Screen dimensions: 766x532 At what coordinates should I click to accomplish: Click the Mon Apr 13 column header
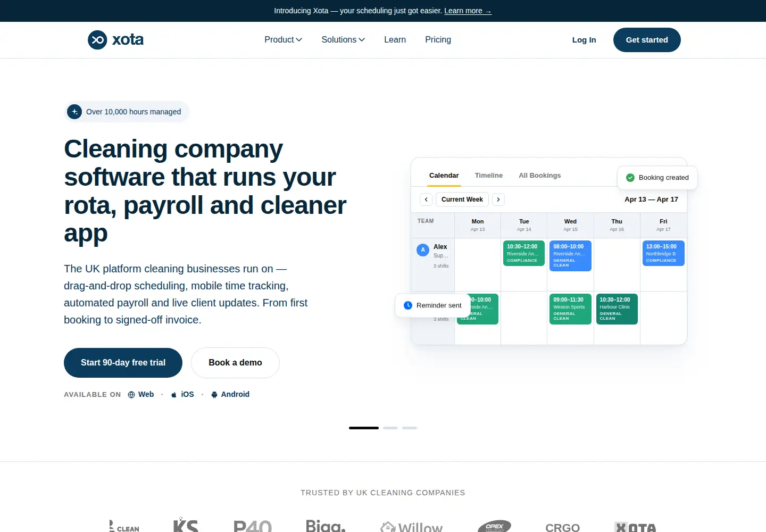478,225
